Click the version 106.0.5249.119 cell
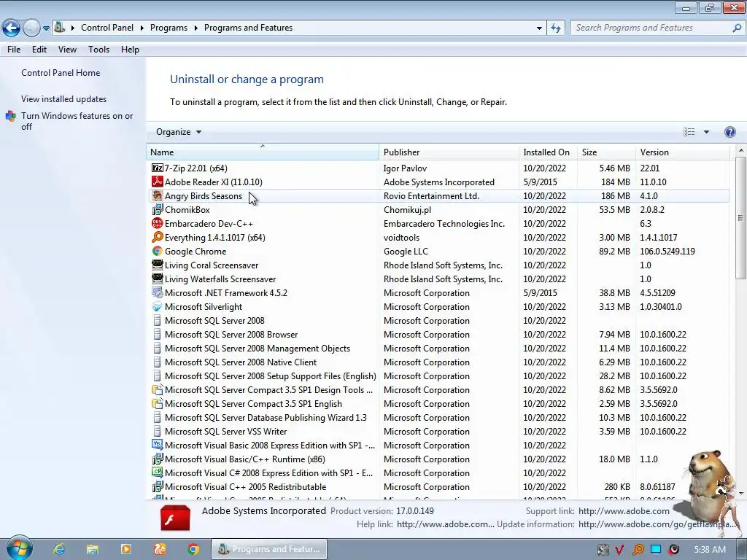 tap(667, 251)
